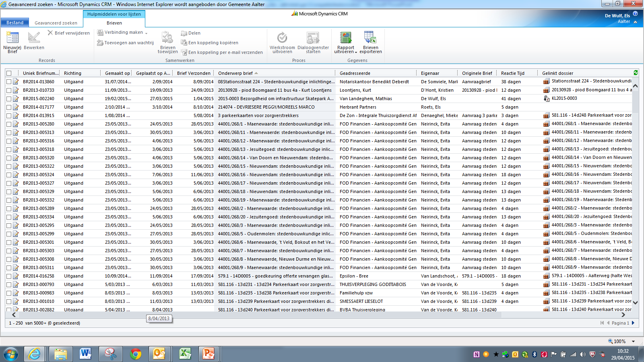Open dossier link 579.1 - 14D0005 Aalterweg
Image resolution: width=644 pixels, height=362 pixels.
pyautogui.click(x=592, y=276)
